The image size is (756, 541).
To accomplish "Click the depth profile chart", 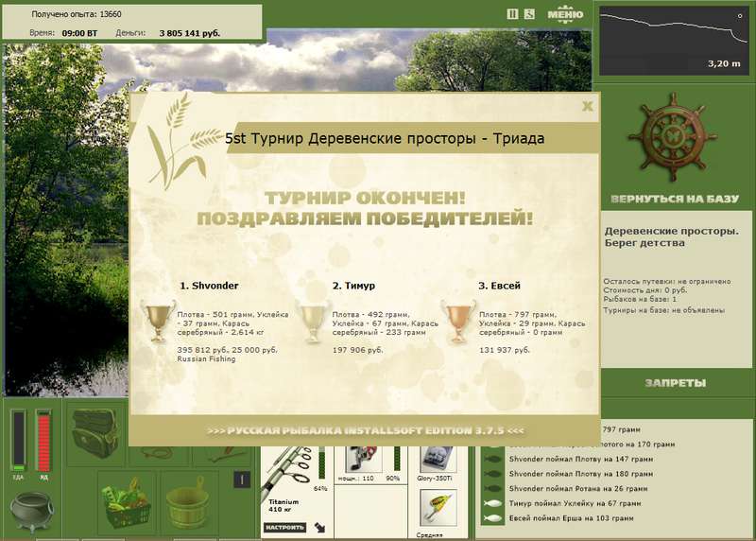I will point(674,41).
